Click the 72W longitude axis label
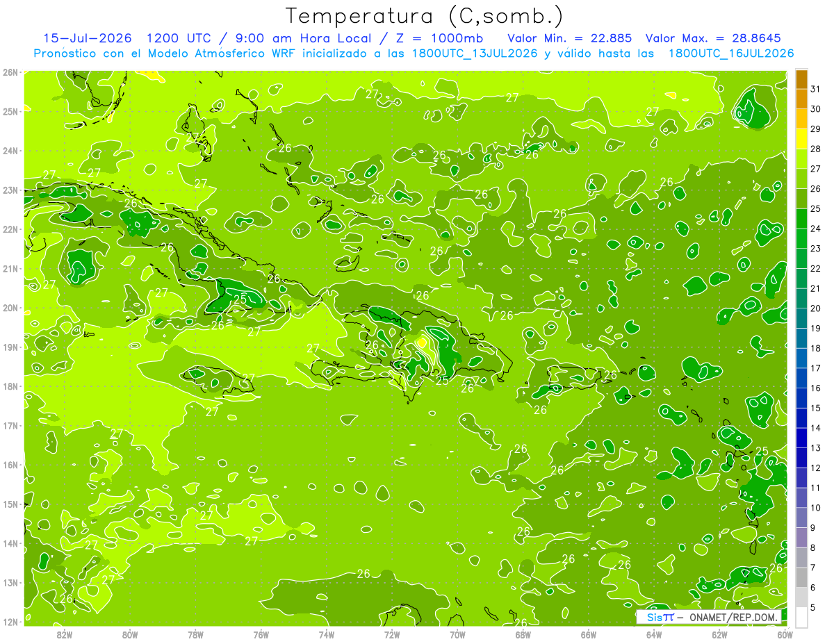The width and height of the screenshot is (834, 644). click(392, 634)
